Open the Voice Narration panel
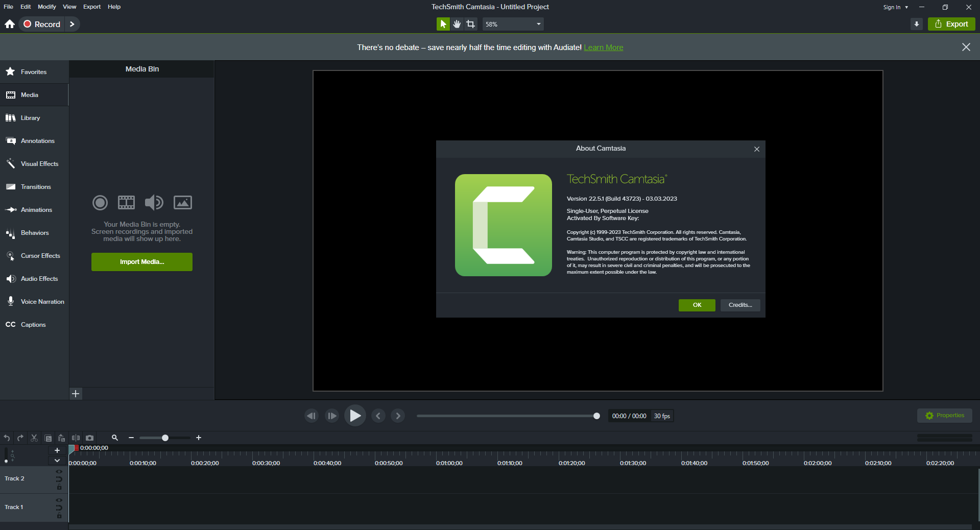 (34, 302)
